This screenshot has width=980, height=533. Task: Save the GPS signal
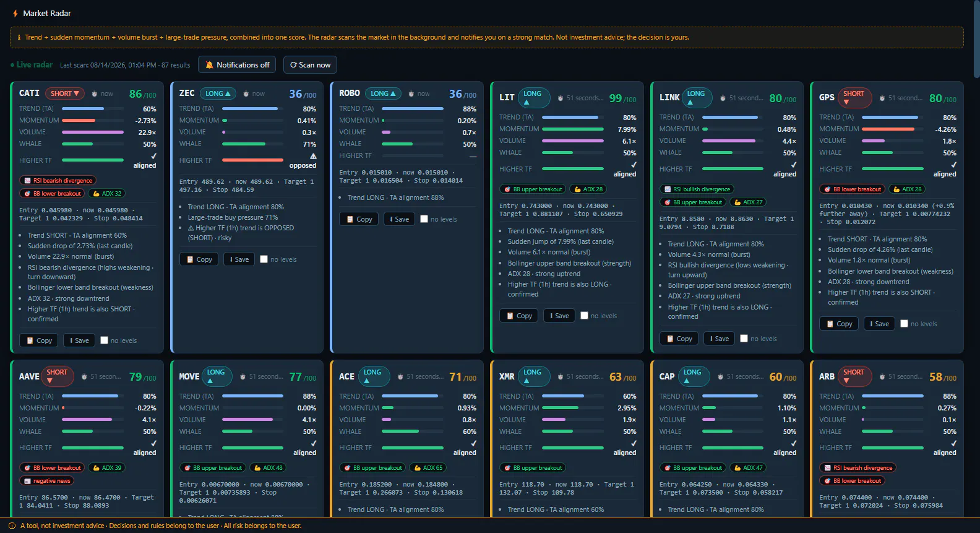(x=879, y=324)
